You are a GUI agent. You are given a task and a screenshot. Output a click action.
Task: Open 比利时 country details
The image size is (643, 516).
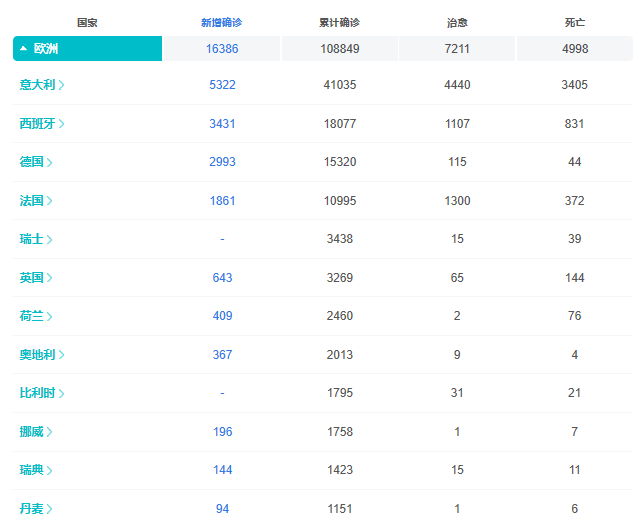coord(42,393)
